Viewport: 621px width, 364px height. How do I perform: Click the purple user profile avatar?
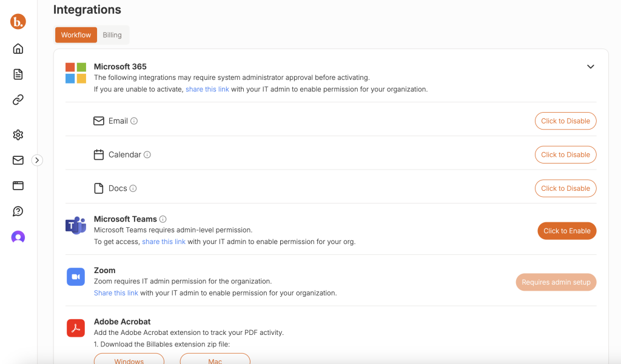18,237
